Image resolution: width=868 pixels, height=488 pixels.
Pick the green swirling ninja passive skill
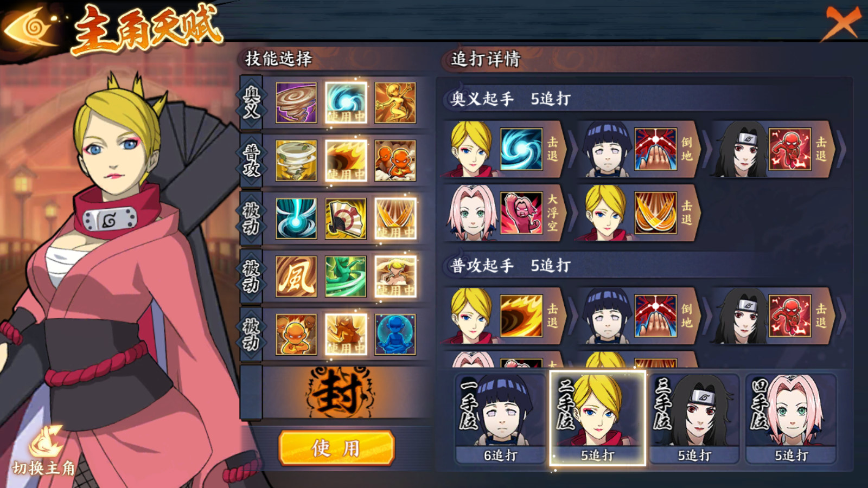coord(346,277)
